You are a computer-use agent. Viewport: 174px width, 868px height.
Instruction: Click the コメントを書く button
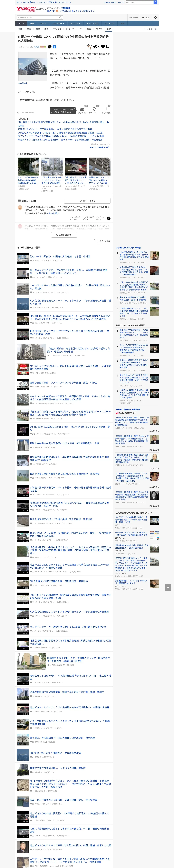[x=87, y=201]
